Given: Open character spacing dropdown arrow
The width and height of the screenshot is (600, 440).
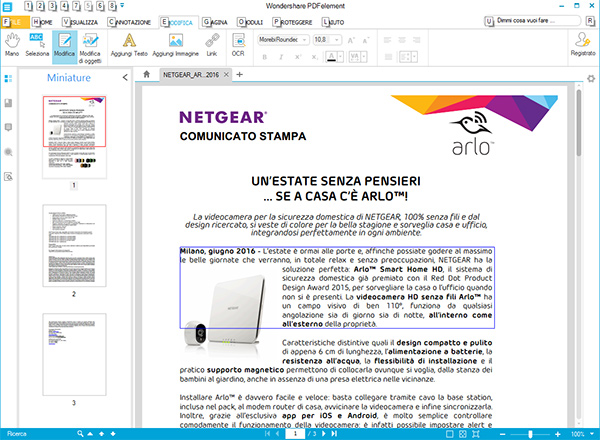Looking at the screenshot, I should [x=364, y=57].
